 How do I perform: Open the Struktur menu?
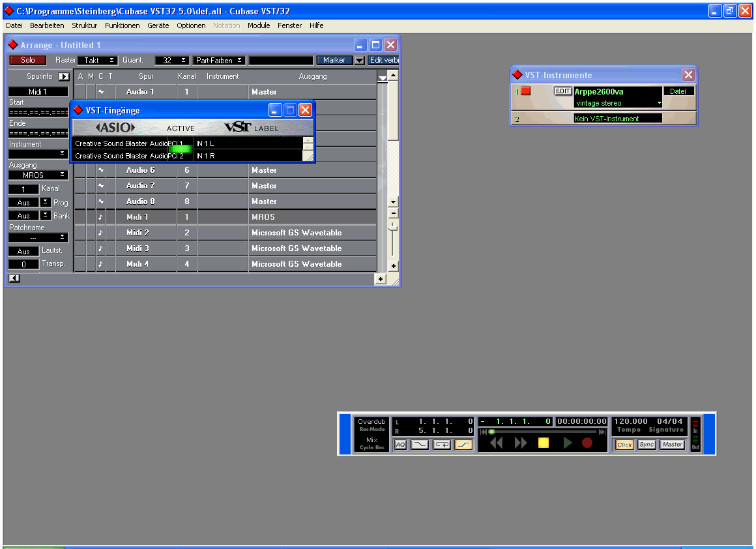pos(84,25)
